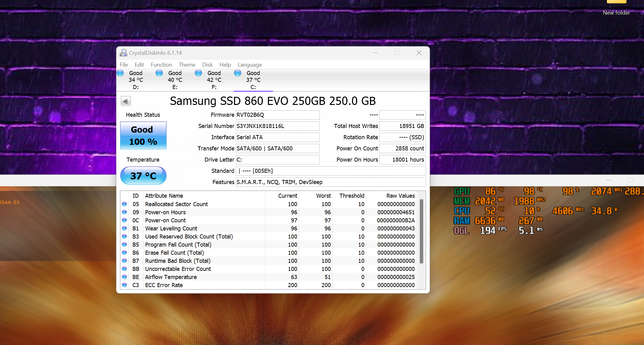Click the previous disk arrow icon
644x345 pixels.
tap(126, 101)
